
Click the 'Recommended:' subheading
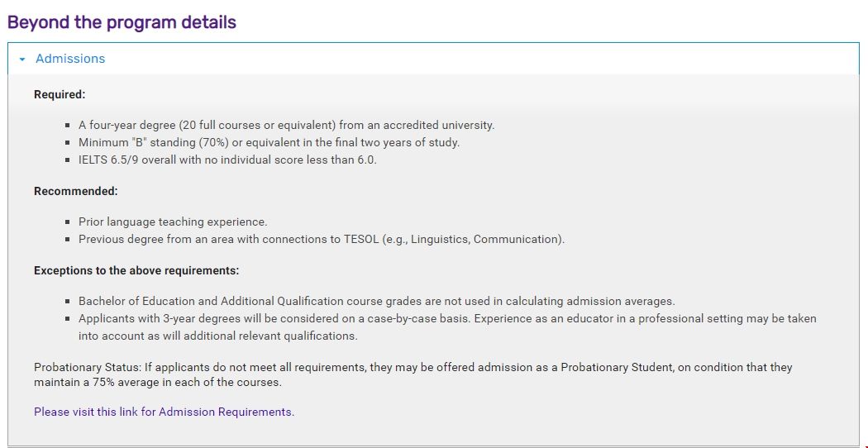[76, 191]
